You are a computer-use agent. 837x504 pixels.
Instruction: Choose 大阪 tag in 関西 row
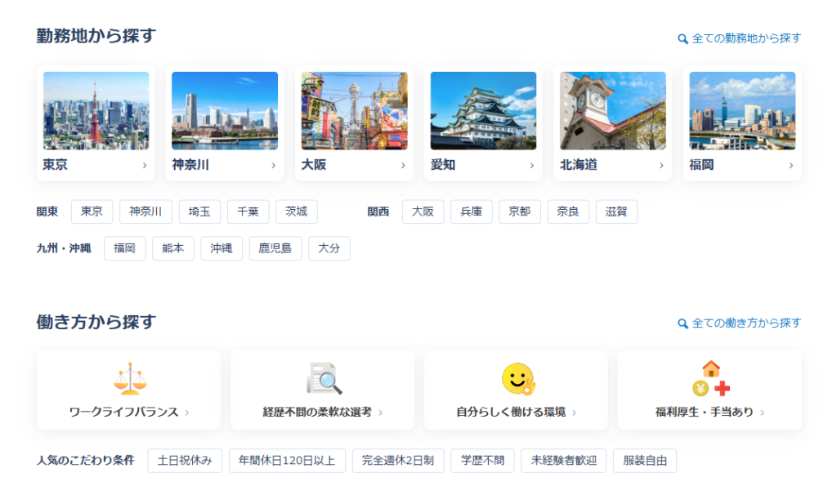tap(423, 212)
